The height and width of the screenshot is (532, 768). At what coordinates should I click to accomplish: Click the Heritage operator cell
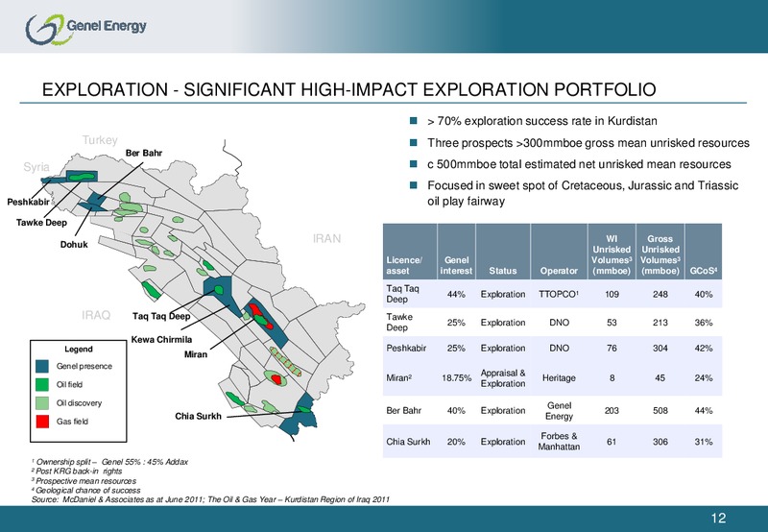click(559, 378)
